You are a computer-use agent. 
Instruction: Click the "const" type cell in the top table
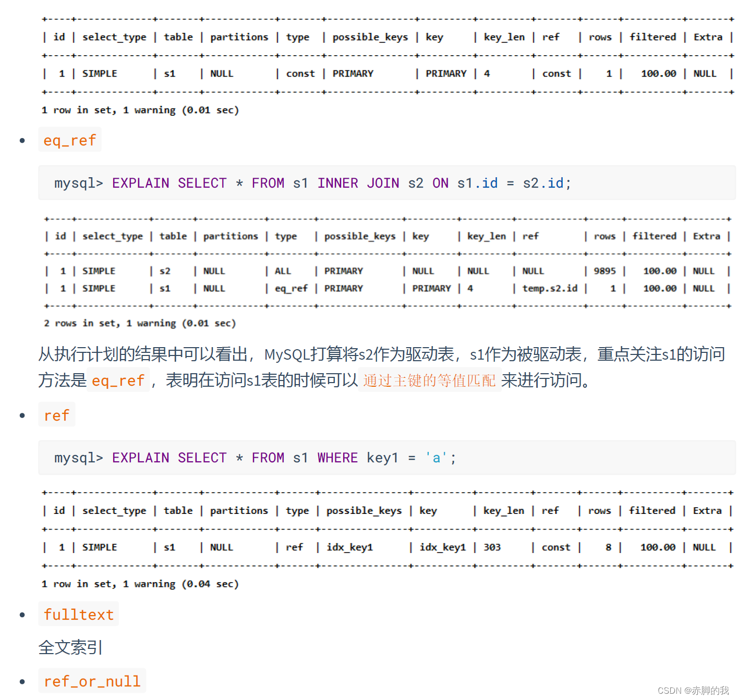coord(300,73)
